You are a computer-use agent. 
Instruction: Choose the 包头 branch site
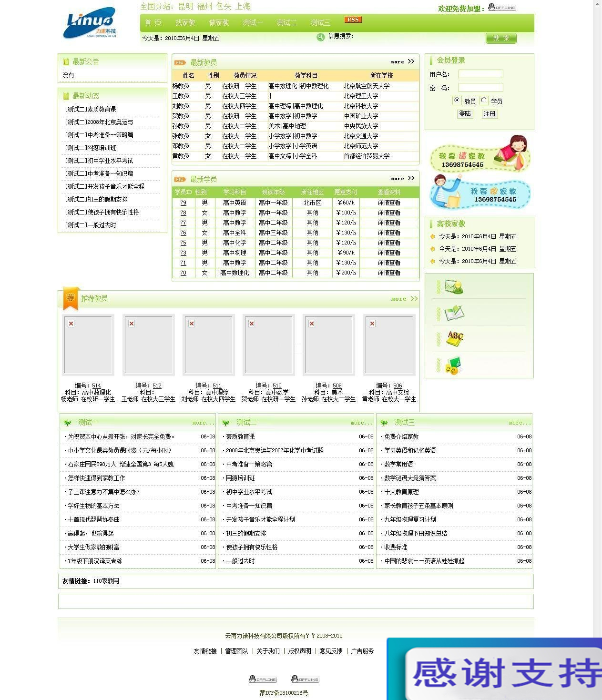click(224, 6)
